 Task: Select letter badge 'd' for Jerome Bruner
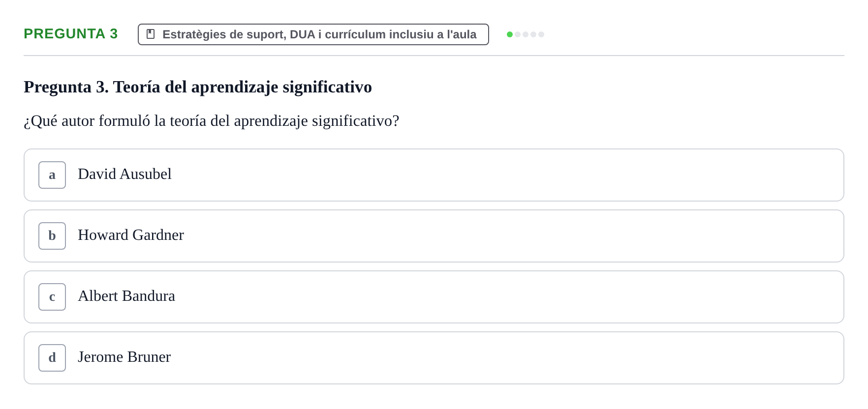(52, 358)
